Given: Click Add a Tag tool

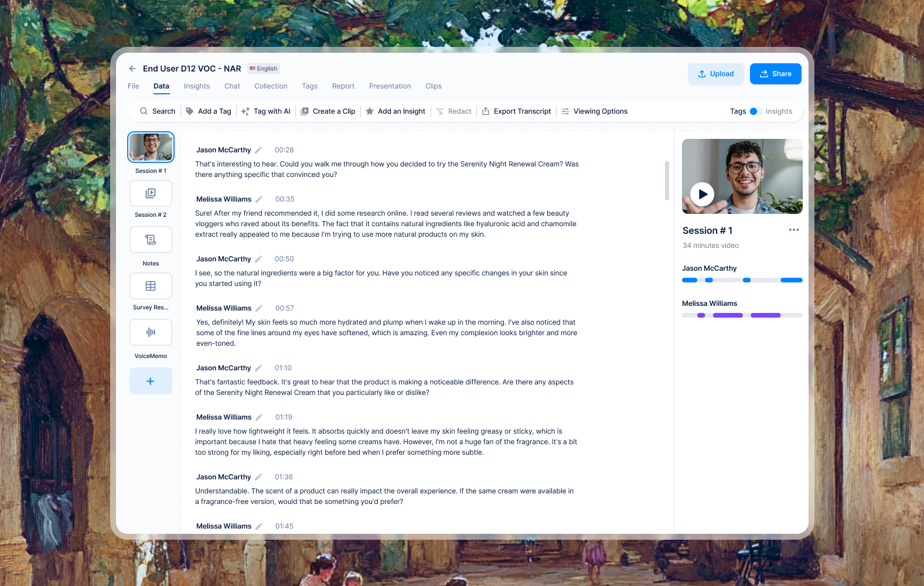Looking at the screenshot, I should coord(209,111).
